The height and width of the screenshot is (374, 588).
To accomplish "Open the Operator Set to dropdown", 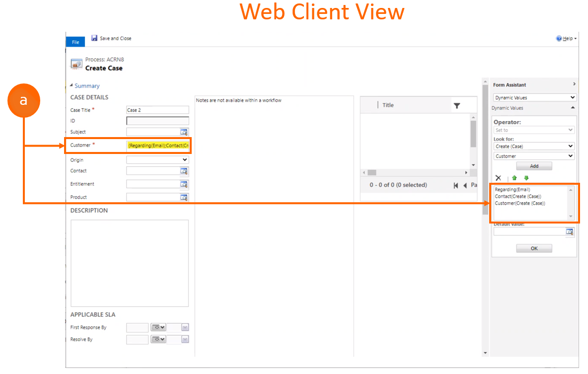I will coord(534,130).
